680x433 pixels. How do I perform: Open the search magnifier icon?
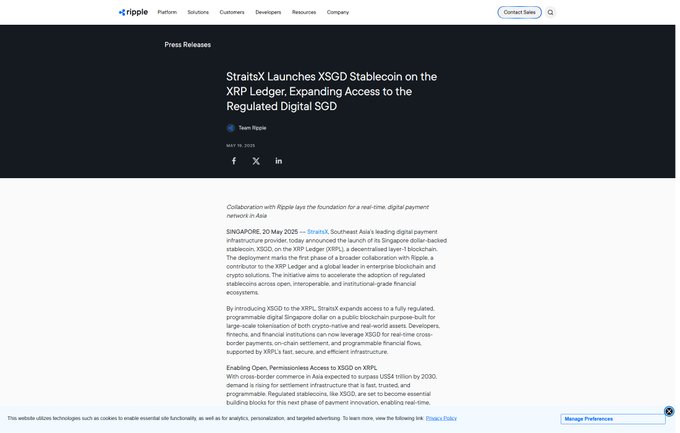point(550,13)
